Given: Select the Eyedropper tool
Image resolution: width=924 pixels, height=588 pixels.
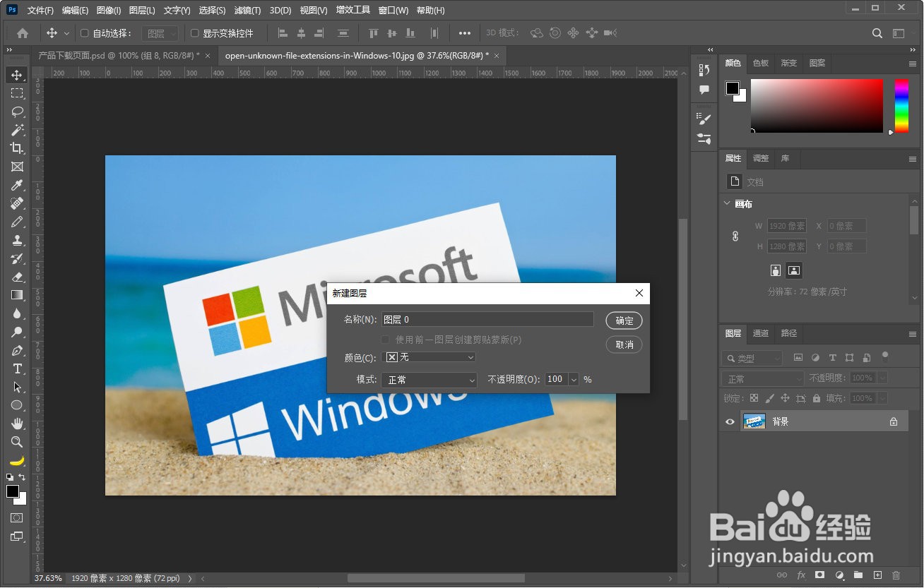Looking at the screenshot, I should (x=17, y=185).
